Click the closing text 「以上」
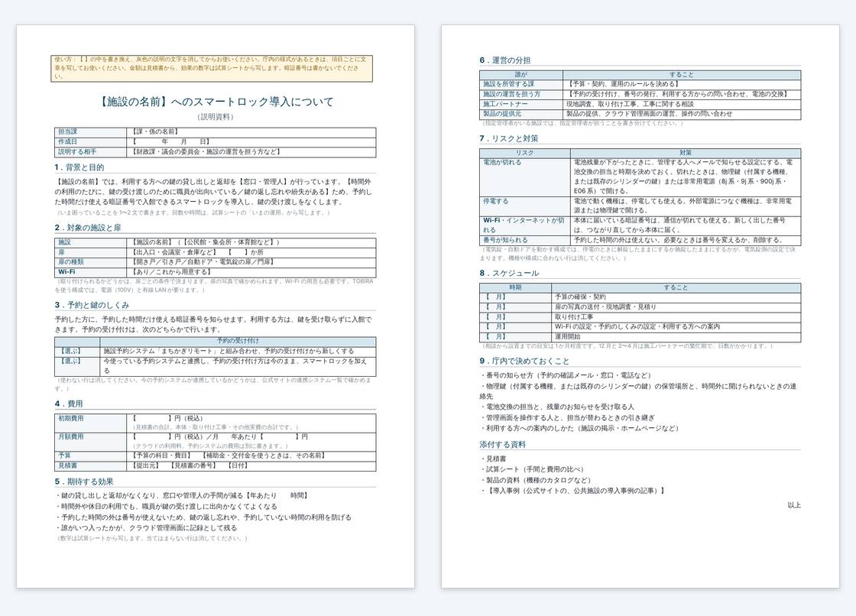The height and width of the screenshot is (616, 856). pyautogui.click(x=794, y=506)
